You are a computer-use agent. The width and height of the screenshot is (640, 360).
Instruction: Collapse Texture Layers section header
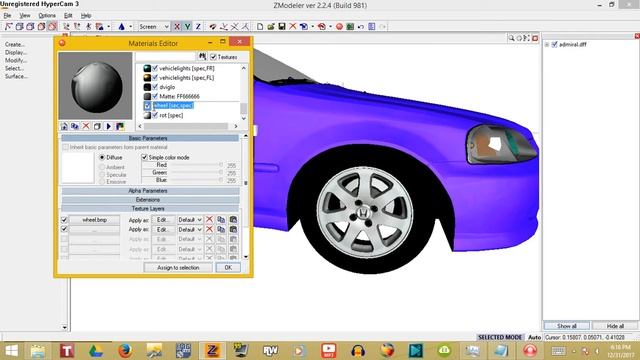coord(150,209)
